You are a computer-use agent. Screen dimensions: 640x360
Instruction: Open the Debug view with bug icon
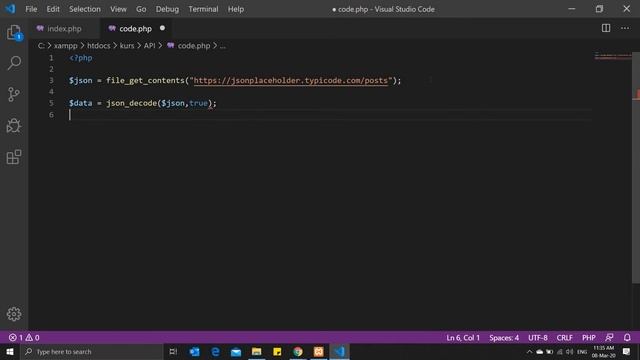pyautogui.click(x=14, y=126)
